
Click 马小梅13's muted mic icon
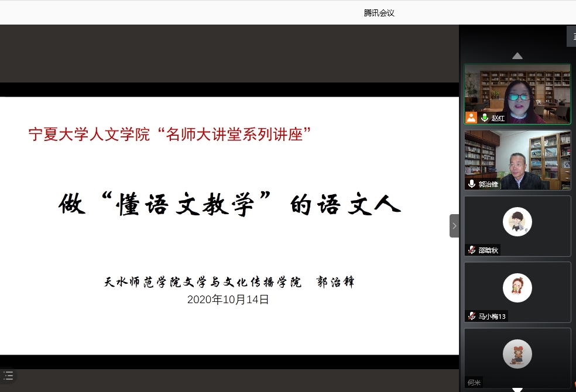click(x=471, y=316)
